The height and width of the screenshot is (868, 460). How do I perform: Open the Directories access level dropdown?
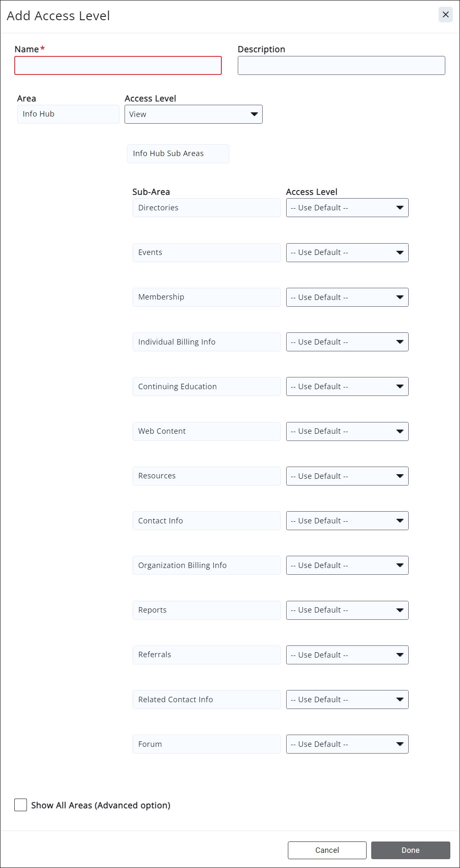point(347,207)
